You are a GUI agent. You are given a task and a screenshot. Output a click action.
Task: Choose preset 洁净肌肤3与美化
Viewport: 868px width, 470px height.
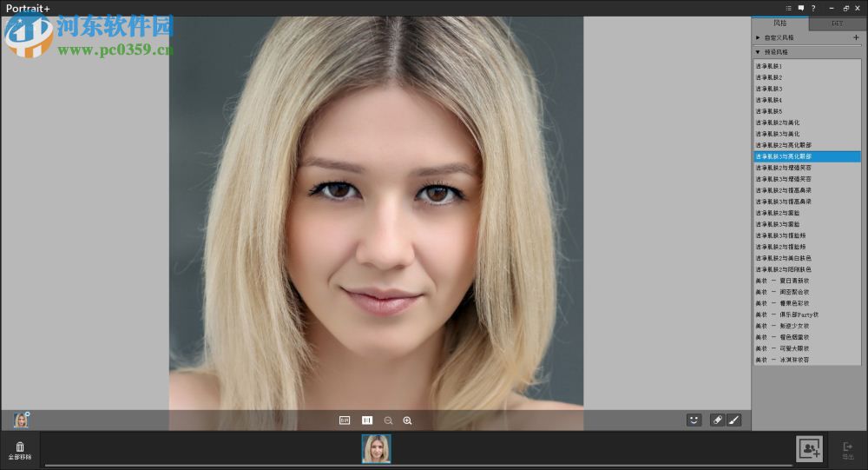807,134
